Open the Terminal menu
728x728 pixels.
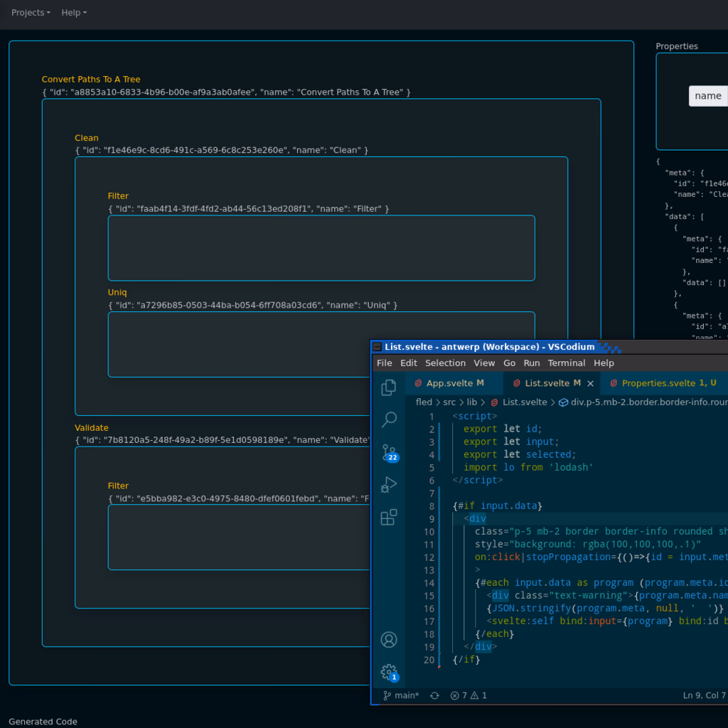pyautogui.click(x=567, y=363)
